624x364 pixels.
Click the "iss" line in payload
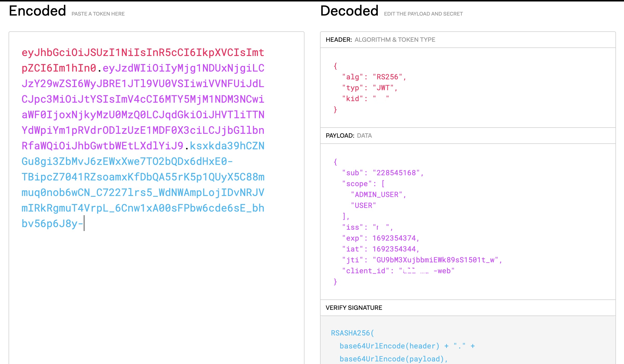click(368, 227)
